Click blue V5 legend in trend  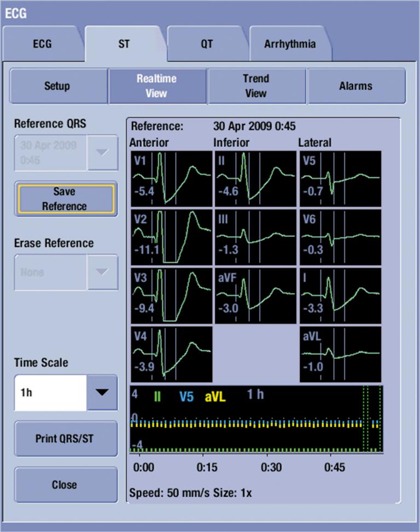coord(186,396)
